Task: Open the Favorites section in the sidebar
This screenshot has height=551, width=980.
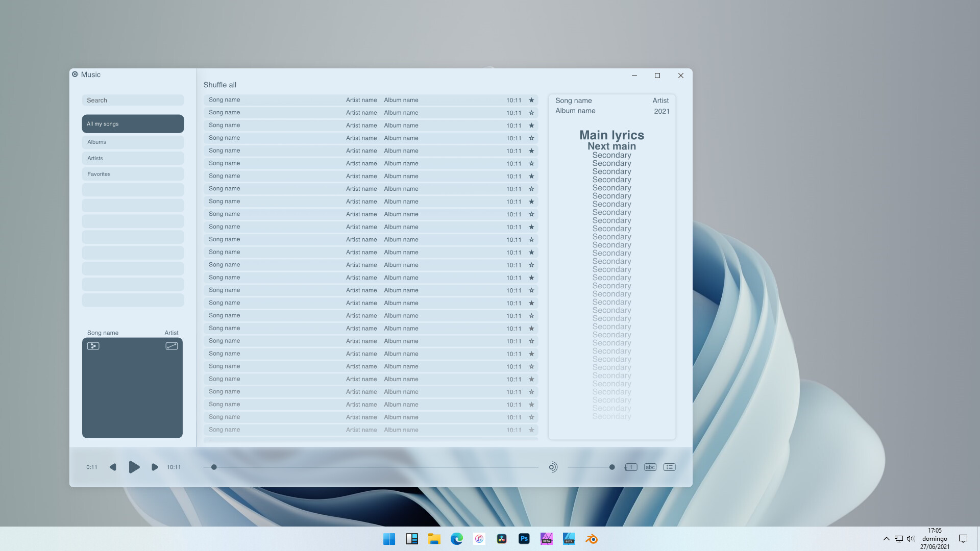Action: pos(133,174)
